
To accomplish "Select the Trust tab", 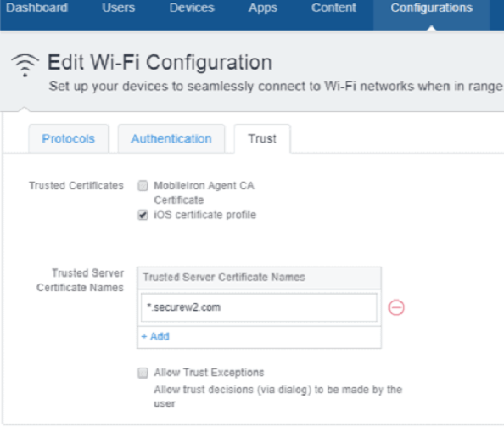I will click(262, 138).
